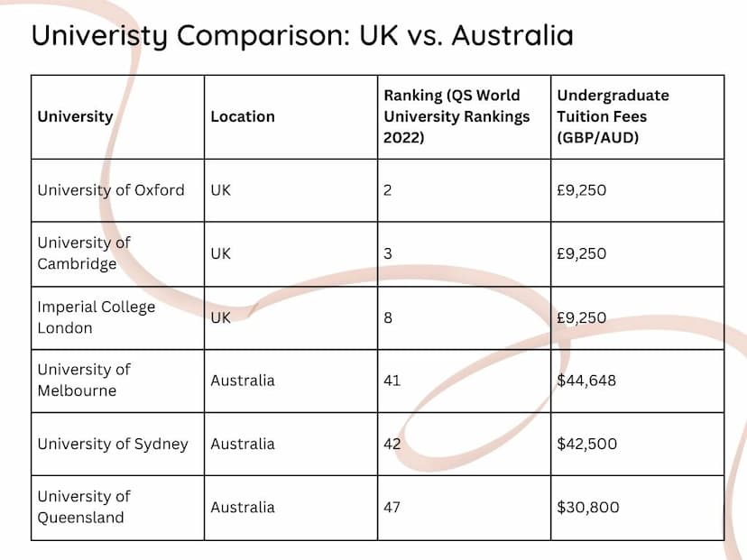The height and width of the screenshot is (560, 747).
Task: Click Oxford's £9,250 tuition fee cell
Action: click(638, 190)
